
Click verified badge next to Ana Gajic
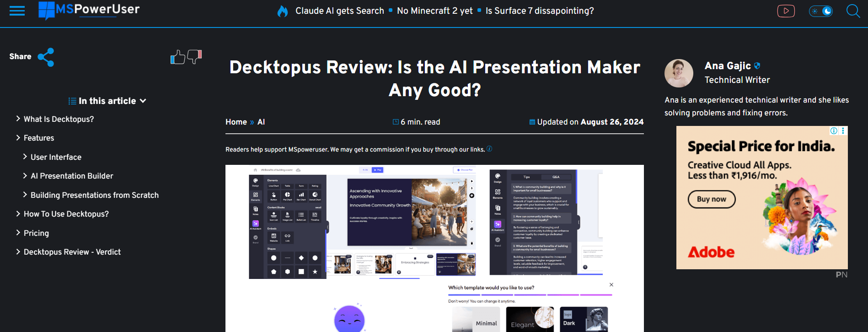[x=757, y=66]
